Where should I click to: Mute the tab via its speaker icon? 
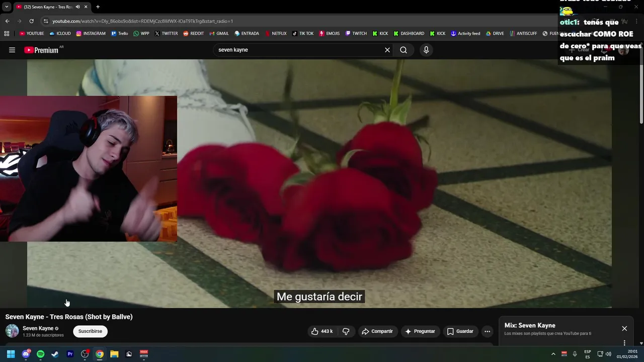[x=77, y=7]
